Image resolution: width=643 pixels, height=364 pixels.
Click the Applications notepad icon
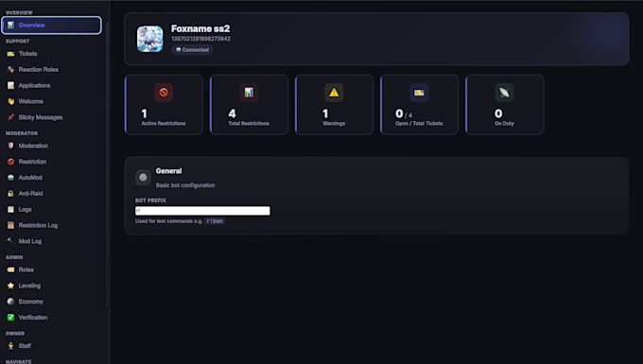[x=10, y=85]
